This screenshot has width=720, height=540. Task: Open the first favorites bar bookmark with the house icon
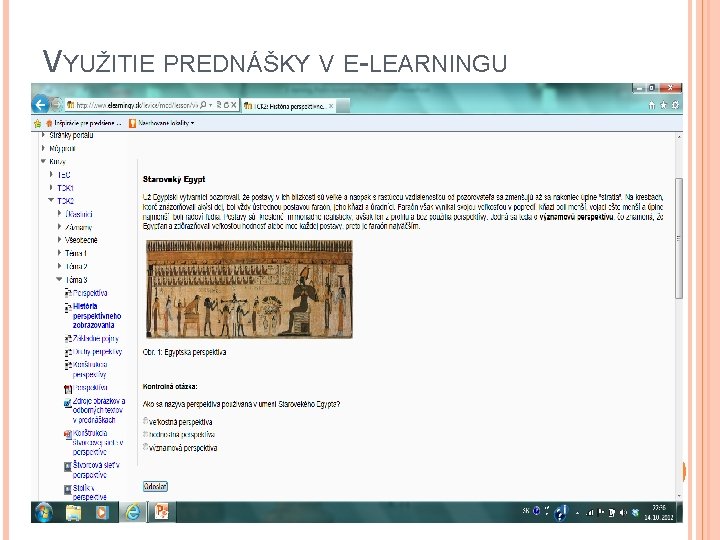coord(84,123)
